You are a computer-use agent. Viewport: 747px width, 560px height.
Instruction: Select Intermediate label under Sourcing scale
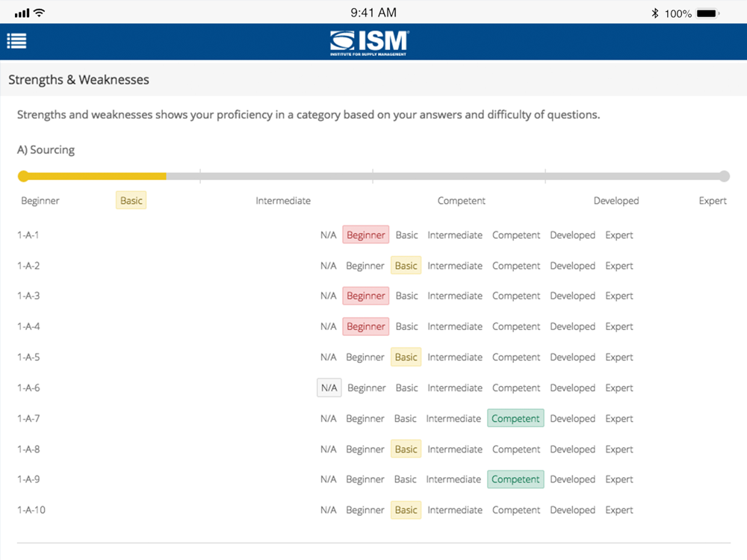pos(283,200)
